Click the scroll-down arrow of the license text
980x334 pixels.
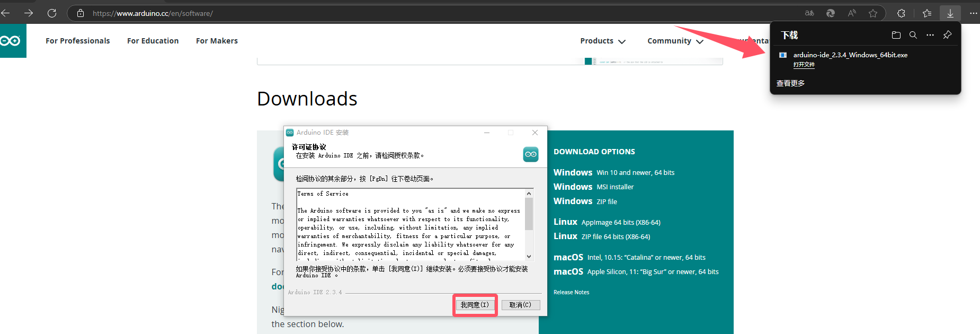click(529, 256)
